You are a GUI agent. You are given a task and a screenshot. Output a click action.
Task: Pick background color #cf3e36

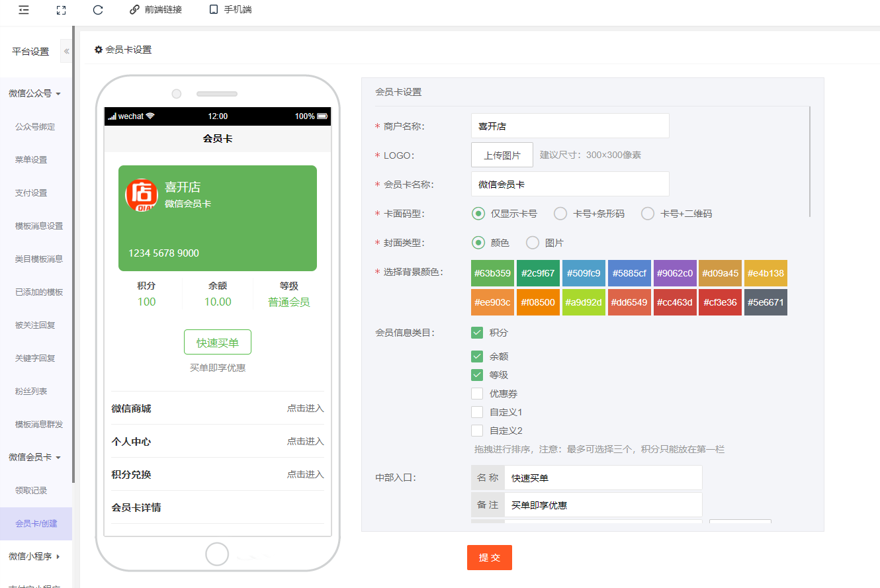click(x=720, y=302)
